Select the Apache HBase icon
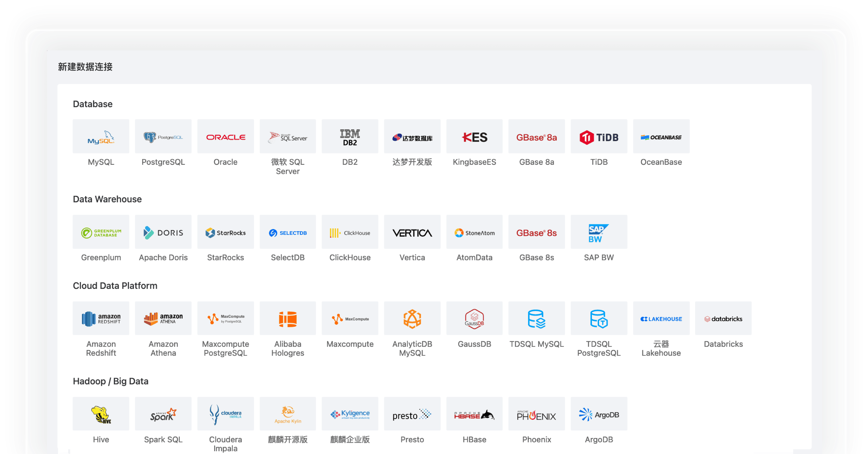 (x=474, y=414)
